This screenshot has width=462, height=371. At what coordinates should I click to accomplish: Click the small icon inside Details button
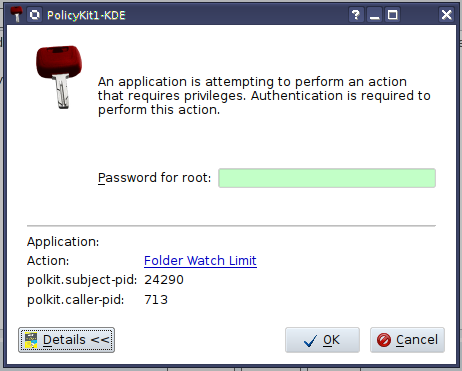[x=31, y=340]
